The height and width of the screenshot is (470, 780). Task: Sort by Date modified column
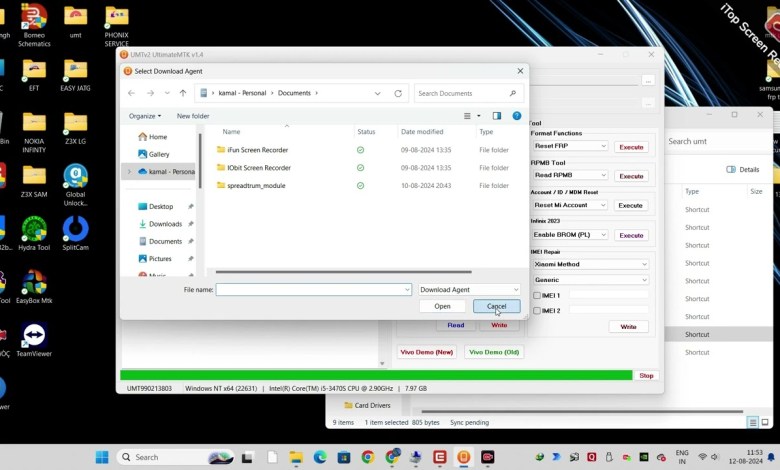pos(422,132)
